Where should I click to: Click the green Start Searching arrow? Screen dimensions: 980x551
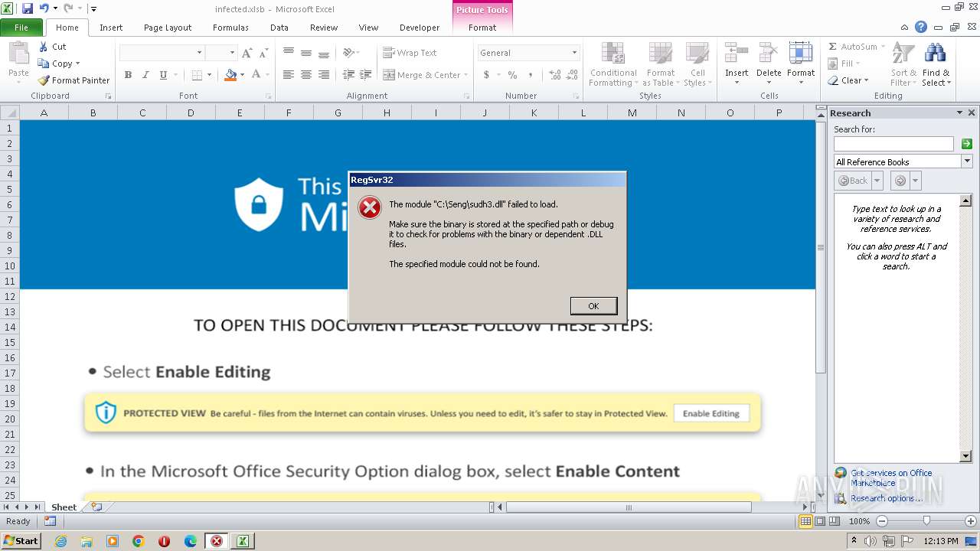966,144
